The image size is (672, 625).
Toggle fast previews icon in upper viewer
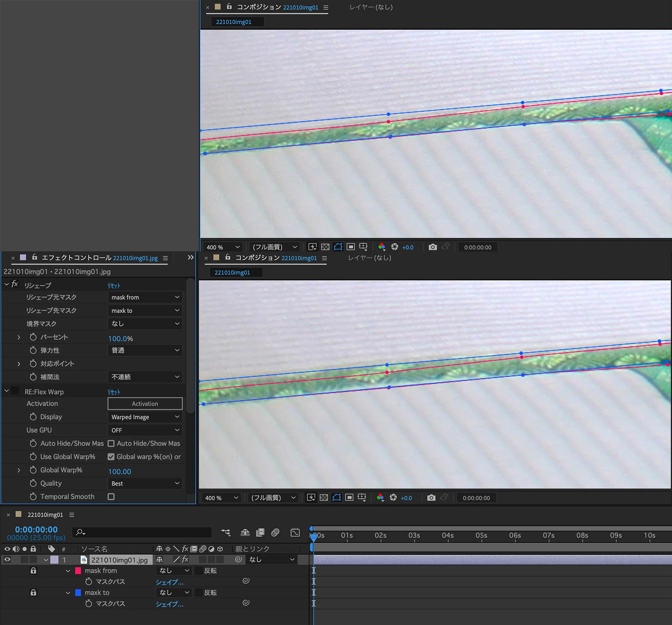pos(312,247)
